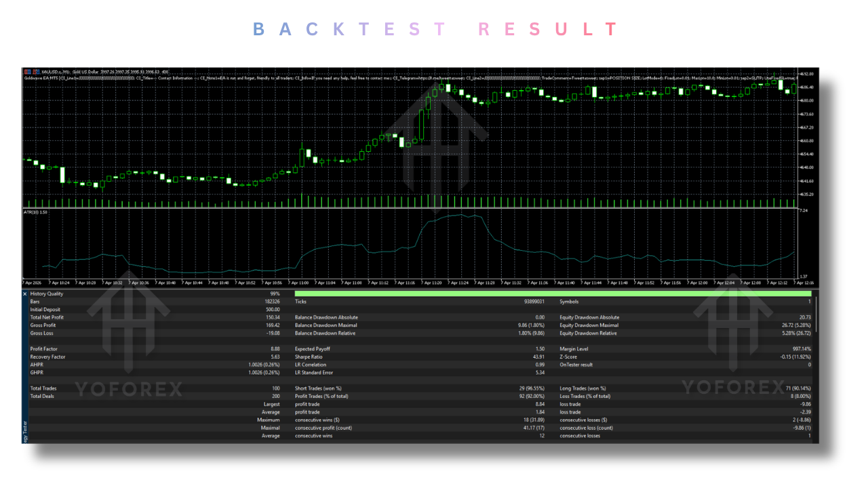Image resolution: width=868 pixels, height=488 pixels.
Task: Select the Gross Loss value -19.08
Action: click(x=273, y=333)
